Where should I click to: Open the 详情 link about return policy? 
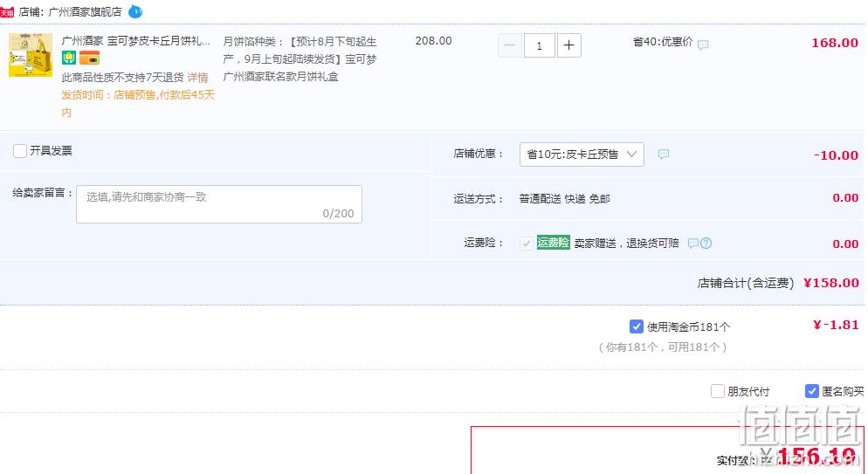pyautogui.click(x=197, y=78)
